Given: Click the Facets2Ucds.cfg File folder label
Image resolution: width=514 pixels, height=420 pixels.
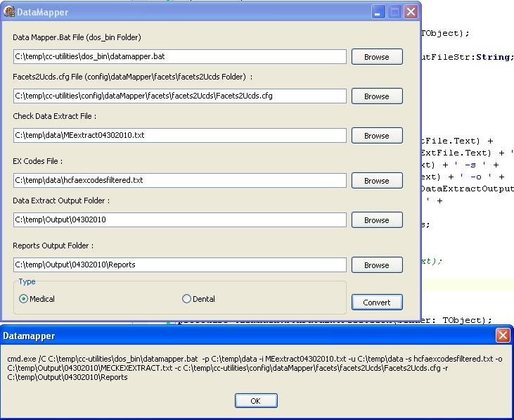Looking at the screenshot, I should tap(133, 77).
